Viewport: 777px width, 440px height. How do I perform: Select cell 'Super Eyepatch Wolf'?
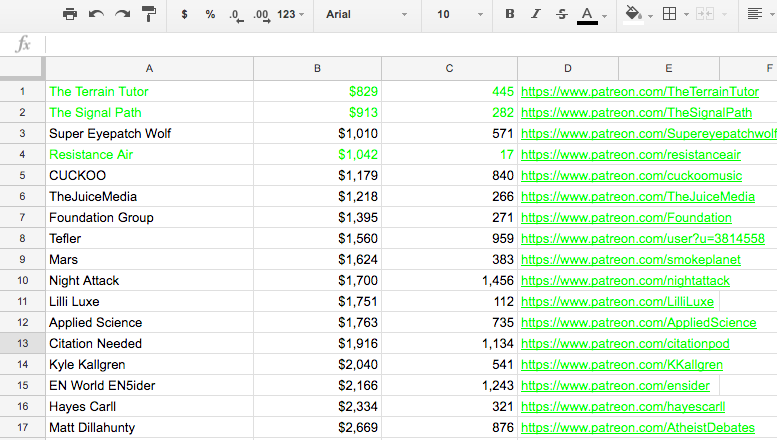click(x=149, y=134)
